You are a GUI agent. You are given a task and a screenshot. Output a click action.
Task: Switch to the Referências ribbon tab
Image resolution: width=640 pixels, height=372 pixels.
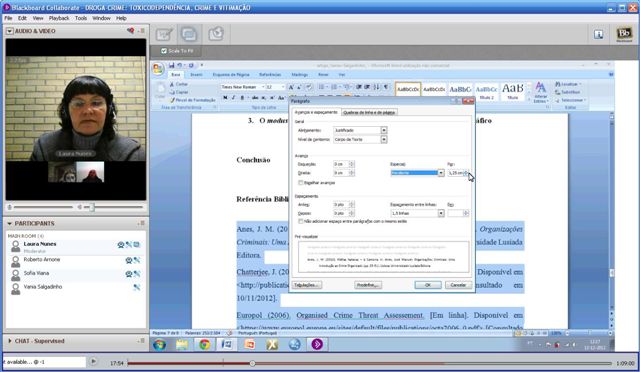(270, 75)
